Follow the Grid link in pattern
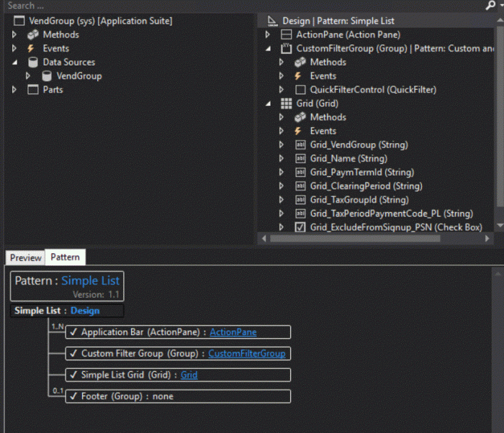This screenshot has height=433, width=504. coord(189,375)
